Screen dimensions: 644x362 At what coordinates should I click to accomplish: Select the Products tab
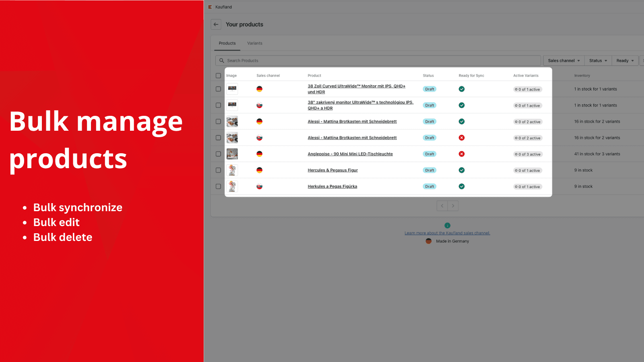pos(227,43)
